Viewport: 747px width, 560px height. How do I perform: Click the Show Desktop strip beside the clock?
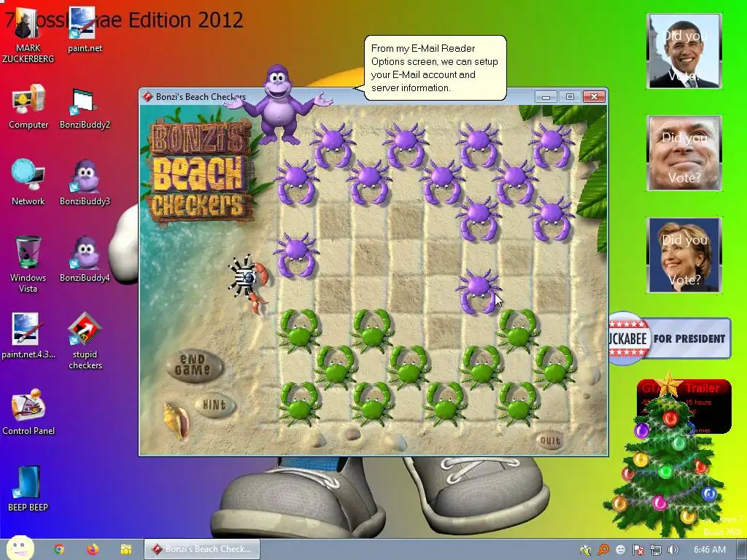741,550
